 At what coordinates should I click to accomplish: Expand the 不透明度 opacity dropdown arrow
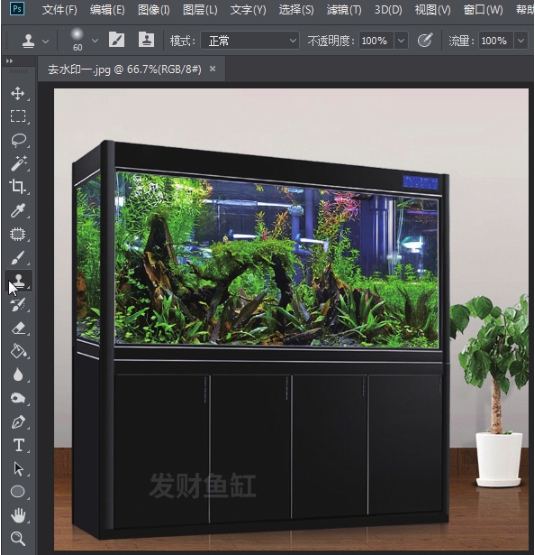point(401,41)
